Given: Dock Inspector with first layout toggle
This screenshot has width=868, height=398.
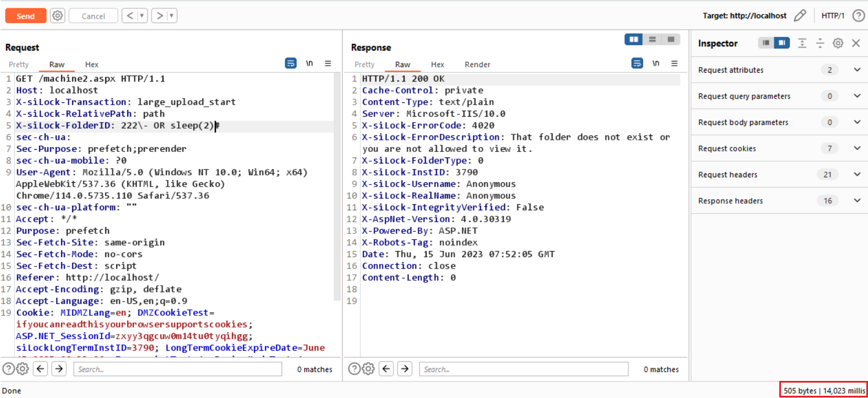Looking at the screenshot, I should pos(766,43).
